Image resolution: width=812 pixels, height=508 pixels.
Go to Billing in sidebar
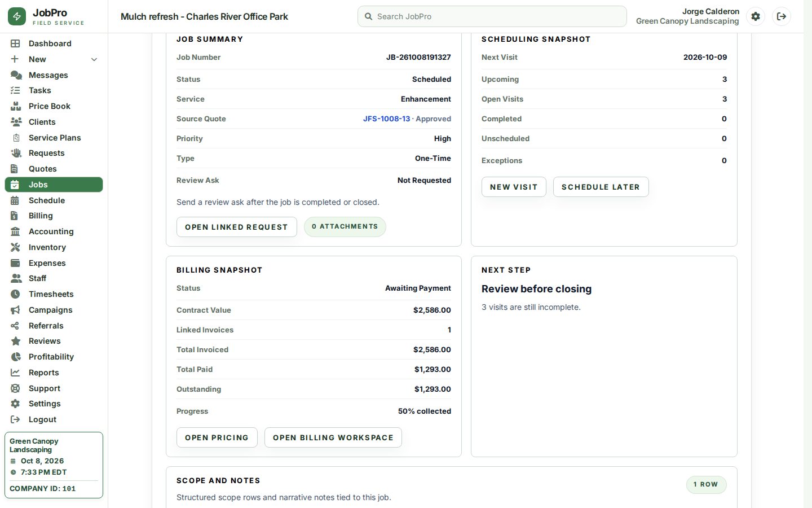coord(54,216)
